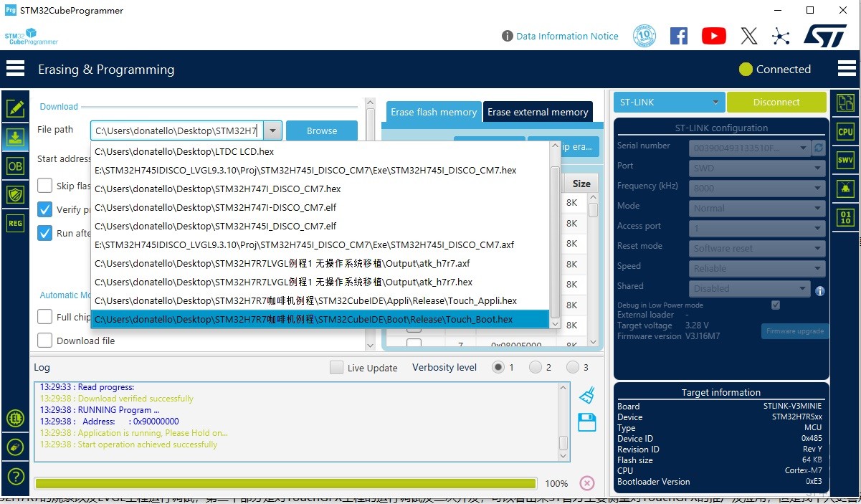Select verbosity level 1
This screenshot has height=504, width=861.
click(x=498, y=367)
